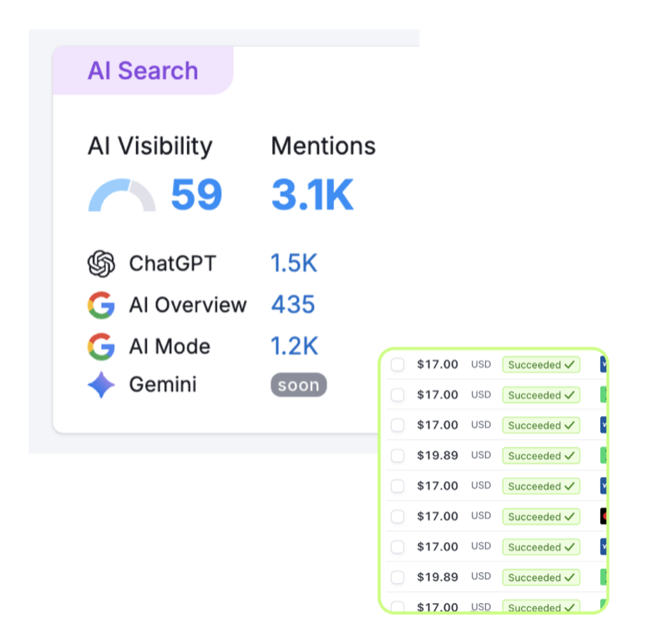Click the 3.1K total Mentions value

[x=312, y=195]
